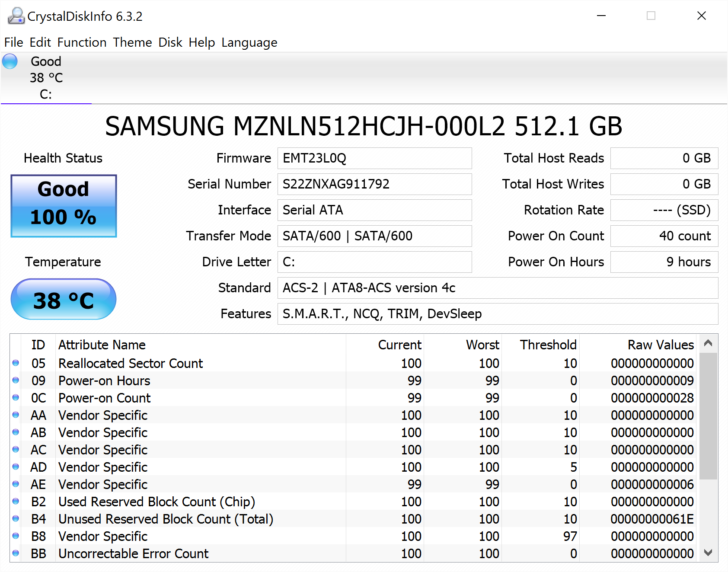Click the Firmware value field
Screen dimensions: 728x572
click(x=374, y=158)
